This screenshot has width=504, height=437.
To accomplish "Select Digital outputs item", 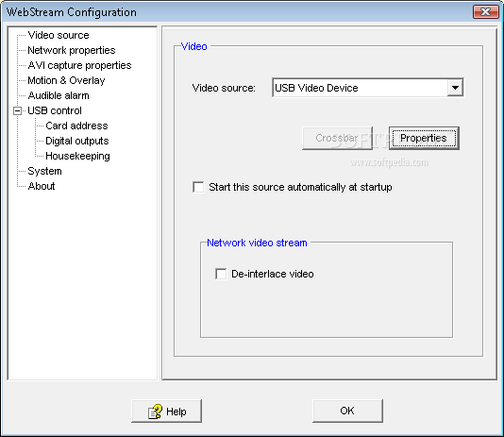I will [x=77, y=141].
